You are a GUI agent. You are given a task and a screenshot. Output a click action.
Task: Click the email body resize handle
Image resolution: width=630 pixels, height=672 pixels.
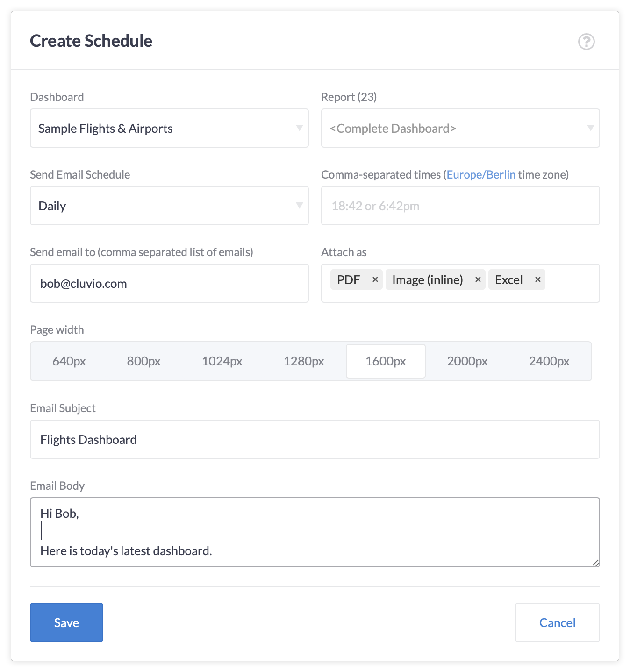[595, 563]
